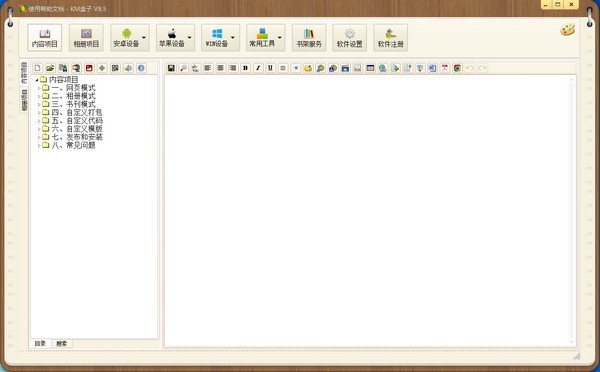Screen dimensions: 600x372
Task: Click the greyed redo arrow
Action: [483, 68]
